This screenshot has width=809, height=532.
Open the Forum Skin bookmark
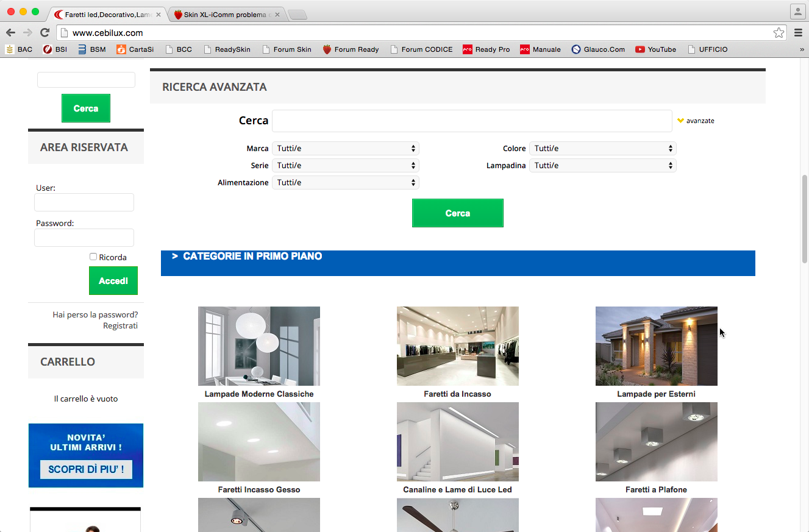tap(287, 49)
